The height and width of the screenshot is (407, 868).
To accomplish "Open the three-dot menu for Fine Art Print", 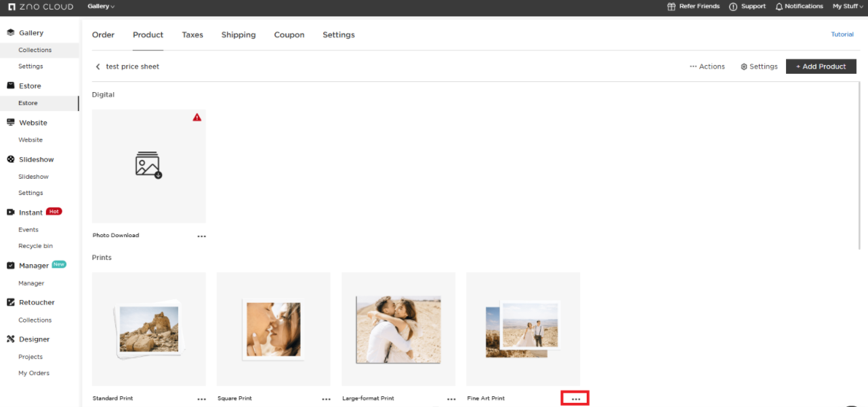I will pyautogui.click(x=575, y=399).
